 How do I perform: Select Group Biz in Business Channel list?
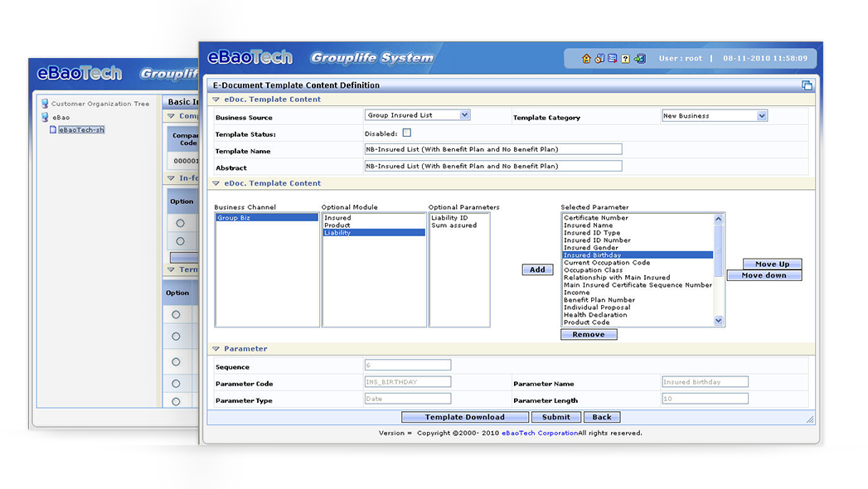(267, 218)
